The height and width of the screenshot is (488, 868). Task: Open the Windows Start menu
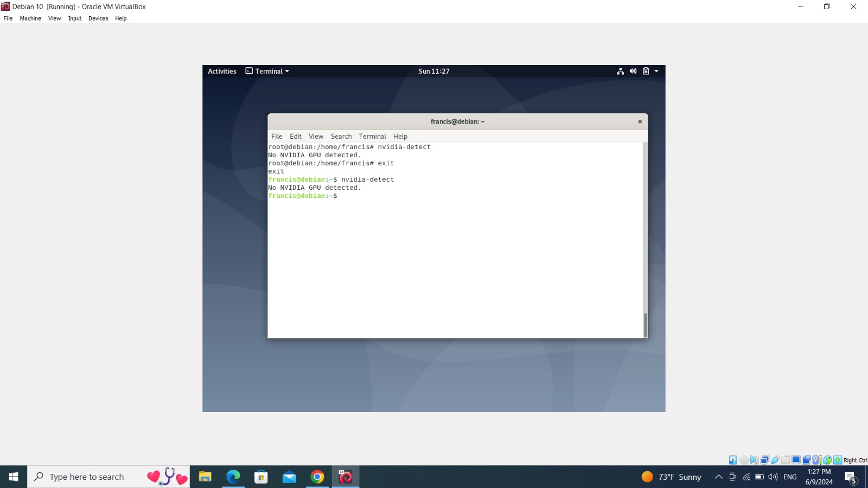point(14,477)
